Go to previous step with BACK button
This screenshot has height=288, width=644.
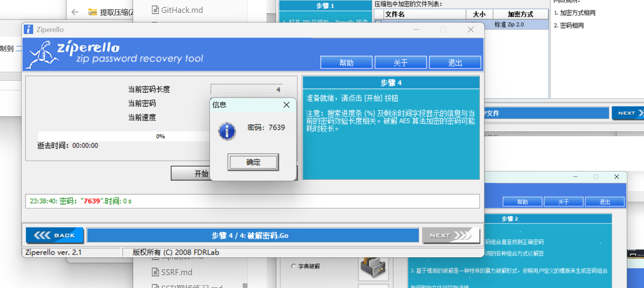click(x=55, y=235)
